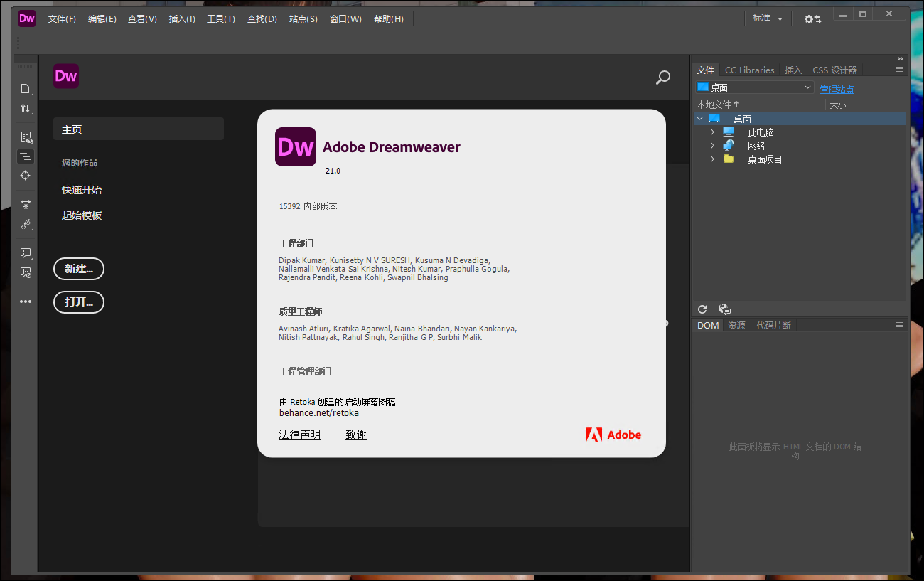
Task: Expand the 此电脑 tree node
Action: [x=713, y=132]
